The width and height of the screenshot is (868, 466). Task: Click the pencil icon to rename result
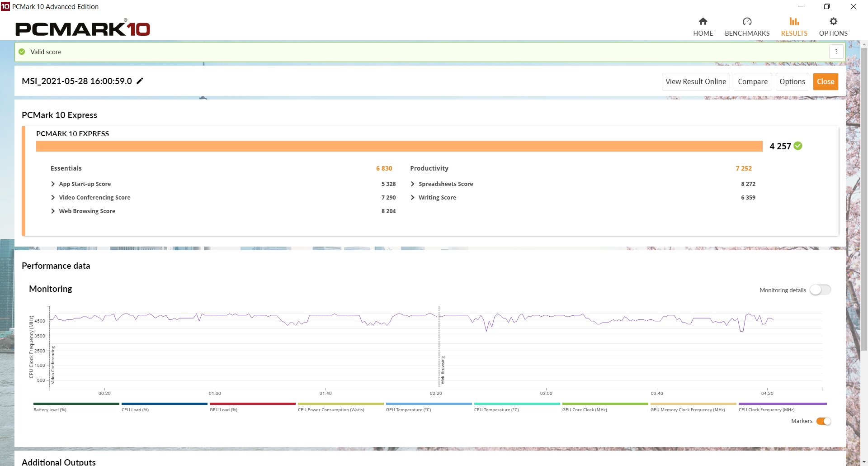coord(140,81)
